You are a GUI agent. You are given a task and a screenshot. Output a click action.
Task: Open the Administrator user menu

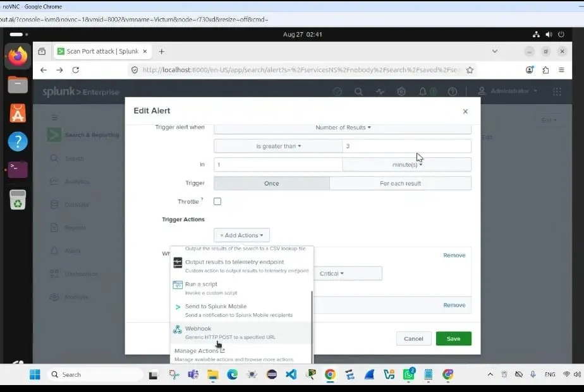508,91
